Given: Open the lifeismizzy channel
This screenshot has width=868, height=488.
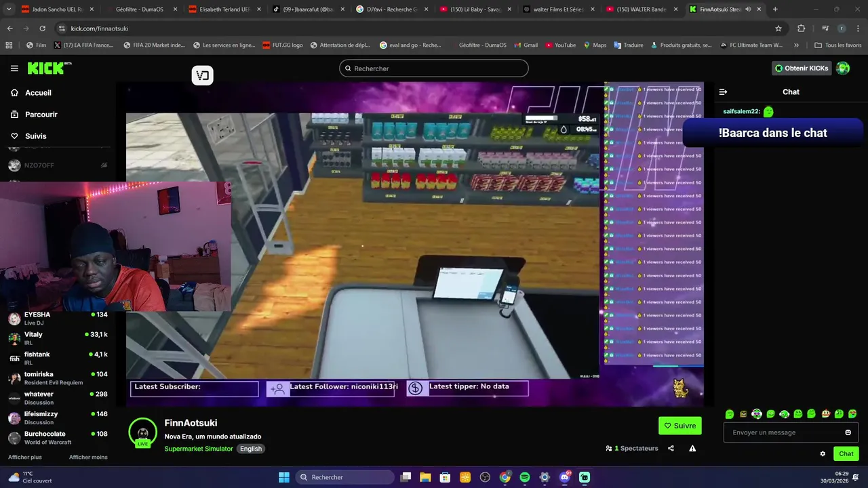Looking at the screenshot, I should tap(58, 418).
